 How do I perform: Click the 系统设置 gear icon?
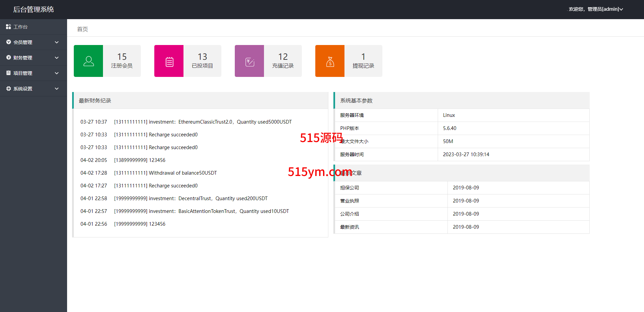coord(8,88)
